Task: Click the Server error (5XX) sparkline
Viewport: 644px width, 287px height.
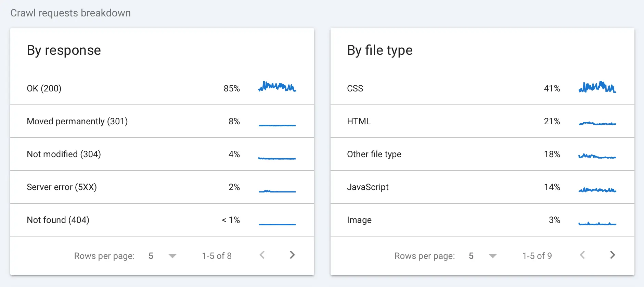Action: click(x=277, y=191)
